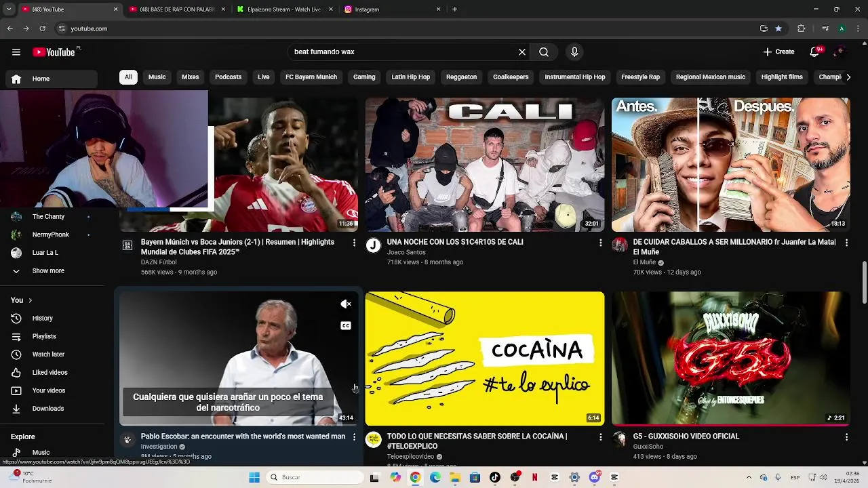Select the Freestyle Rap chip
The height and width of the screenshot is (488, 868).
pos(641,77)
